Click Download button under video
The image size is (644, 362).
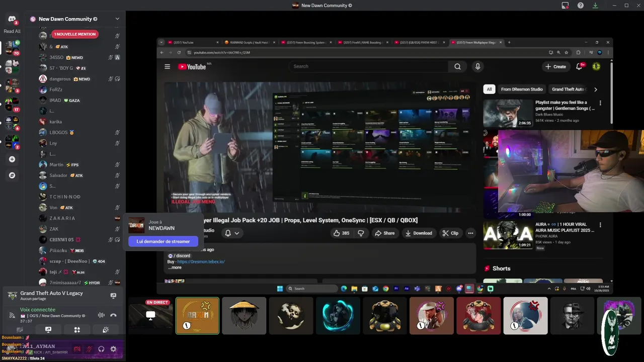tap(419, 233)
